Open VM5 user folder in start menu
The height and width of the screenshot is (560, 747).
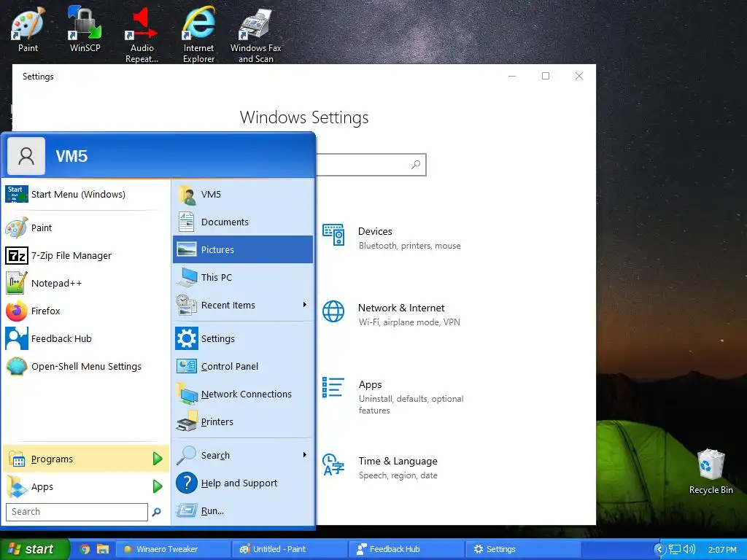[x=243, y=194]
